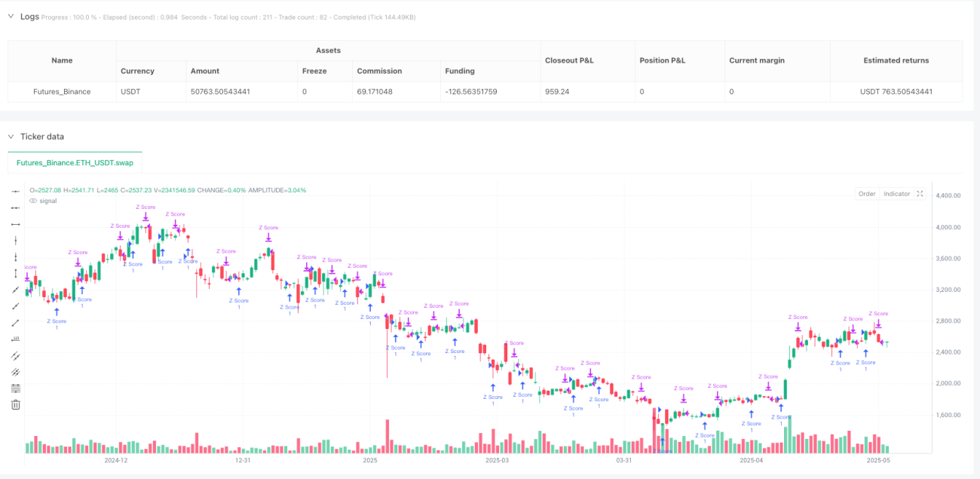Click the Estimated returns column header
980x479 pixels.
tap(896, 60)
